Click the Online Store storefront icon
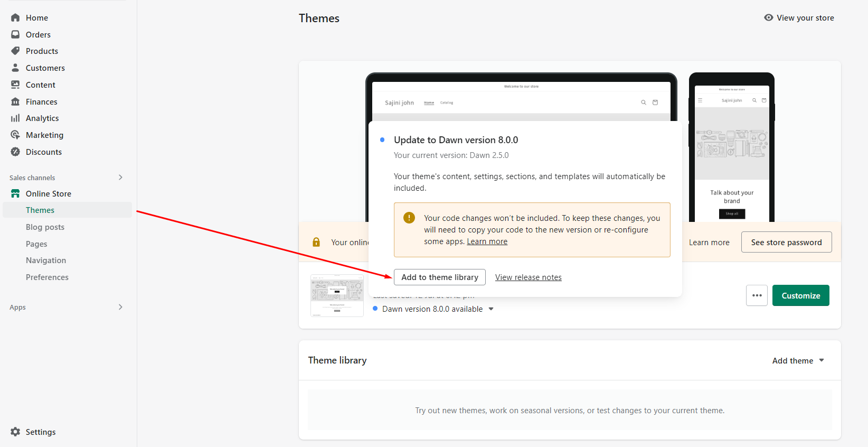This screenshot has width=868, height=447. pos(15,193)
